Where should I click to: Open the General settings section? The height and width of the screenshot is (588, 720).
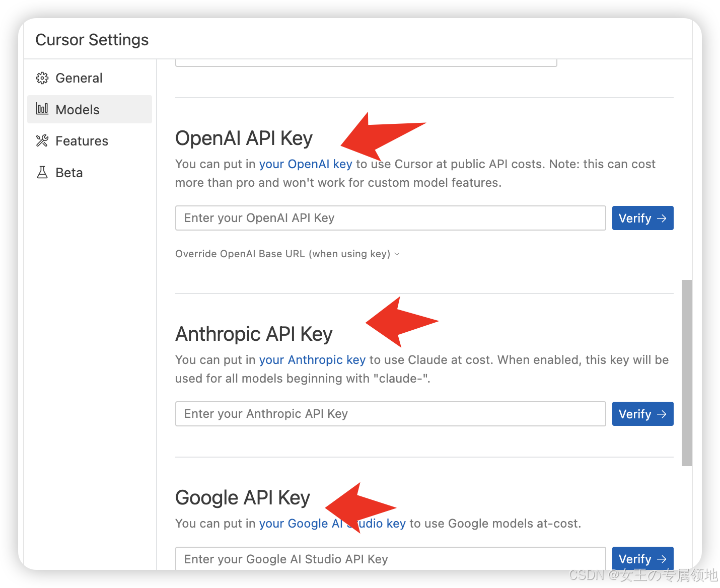[90, 78]
